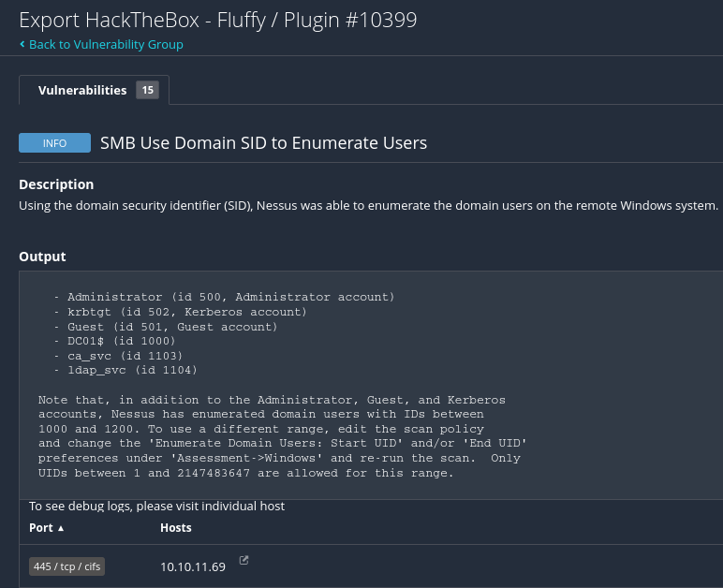Image resolution: width=723 pixels, height=588 pixels.
Task: Toggle the Port sort arrow
Action: pyautogui.click(x=60, y=528)
